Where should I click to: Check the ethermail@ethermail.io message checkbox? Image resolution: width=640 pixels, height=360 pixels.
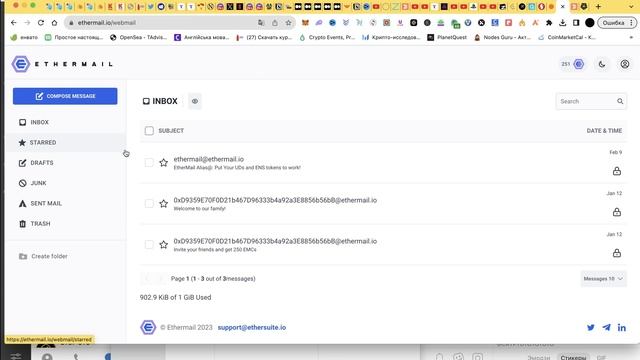pos(149,162)
